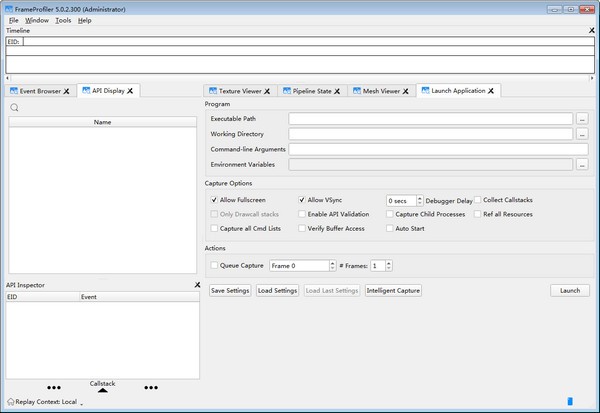The height and width of the screenshot is (413, 600).
Task: Click timeline scroll left arrow
Action: pos(8,78)
